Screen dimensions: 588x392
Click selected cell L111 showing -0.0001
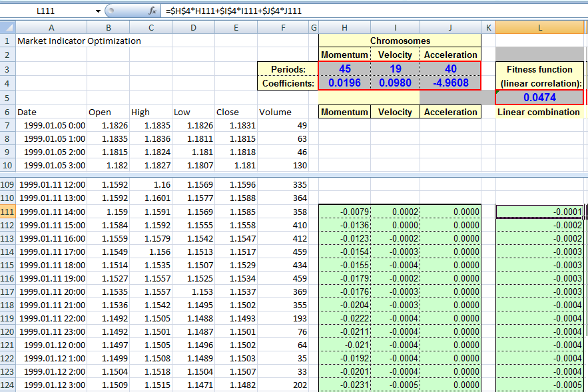pyautogui.click(x=539, y=212)
